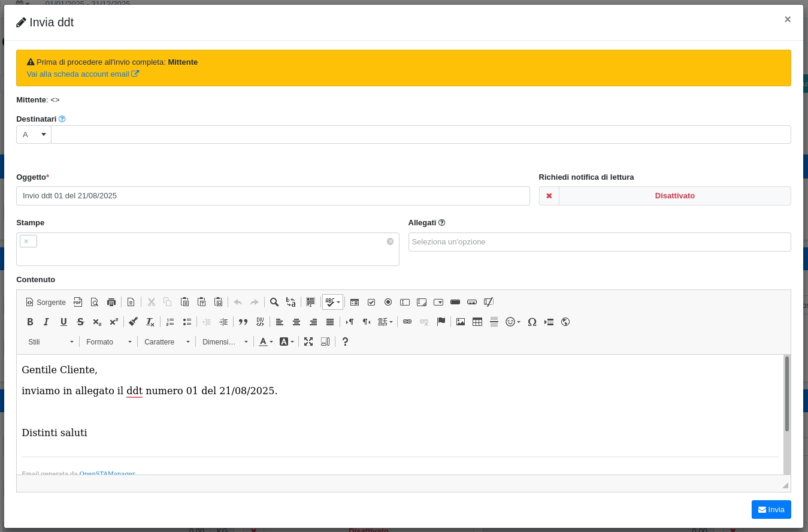Maximize the editor with the expand icon
This screenshot has width=808, height=532.
308,341
